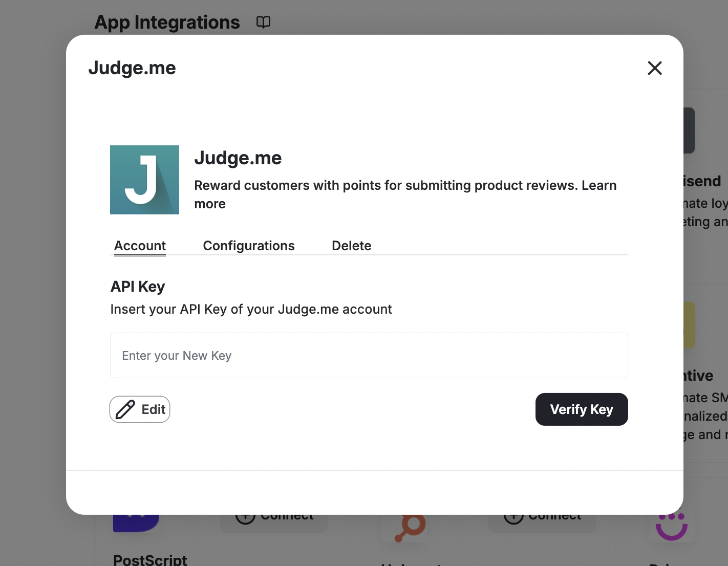This screenshot has width=728, height=566.
Task: Verify the API key
Action: tap(582, 409)
